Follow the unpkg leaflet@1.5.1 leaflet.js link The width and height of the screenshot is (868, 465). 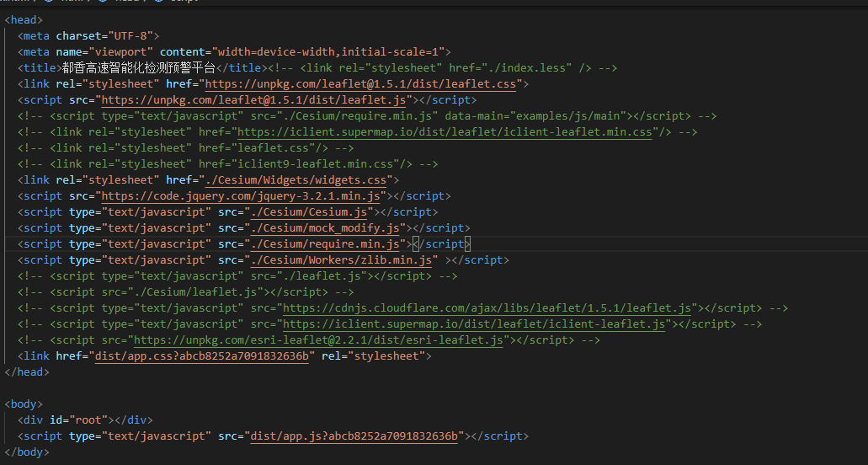click(x=254, y=100)
